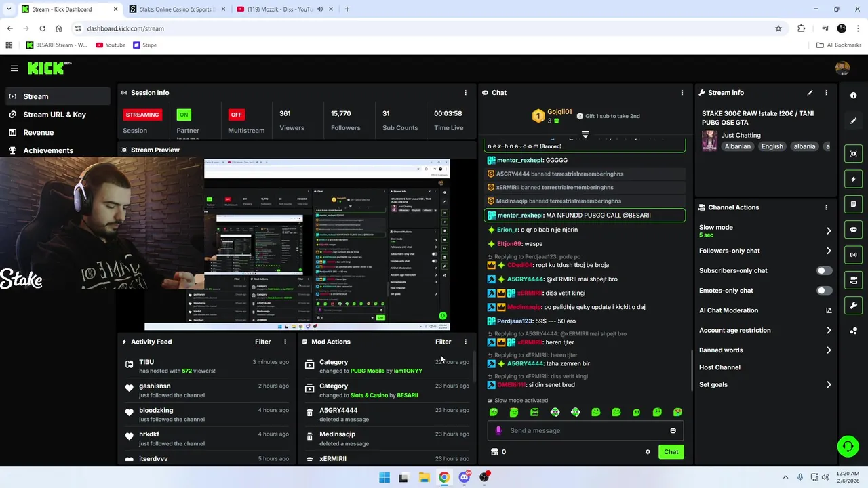This screenshot has width=868, height=488.
Task: Switch to the Mozzik Diss YouTube tab
Action: (x=283, y=9)
